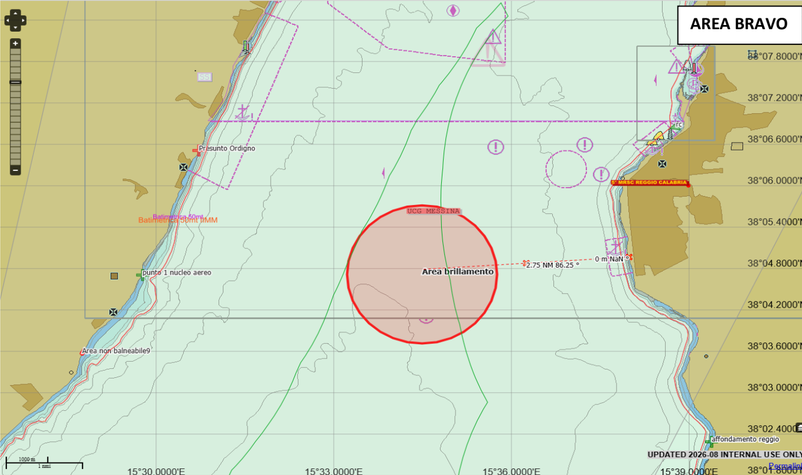Select the Presunto Ordigno red marker
The width and height of the screenshot is (802, 475).
pos(196,151)
